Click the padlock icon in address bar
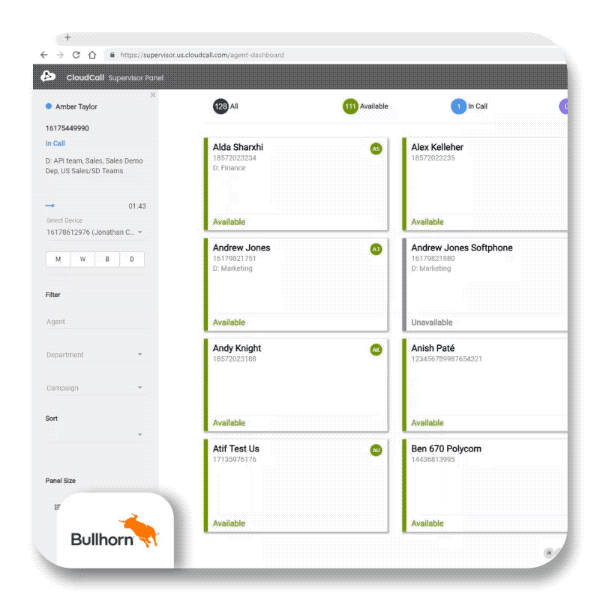 (x=112, y=55)
